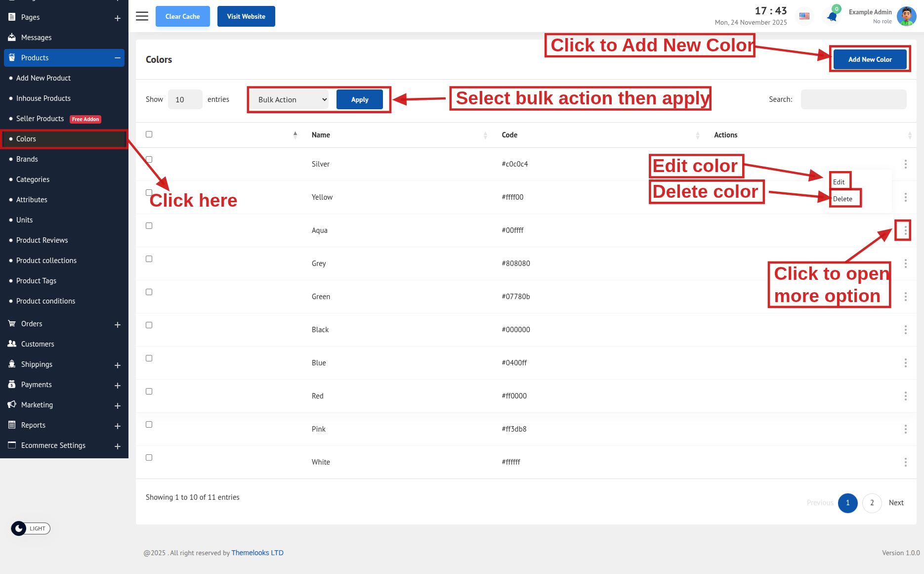Open Brands in the sidebar

(27, 159)
